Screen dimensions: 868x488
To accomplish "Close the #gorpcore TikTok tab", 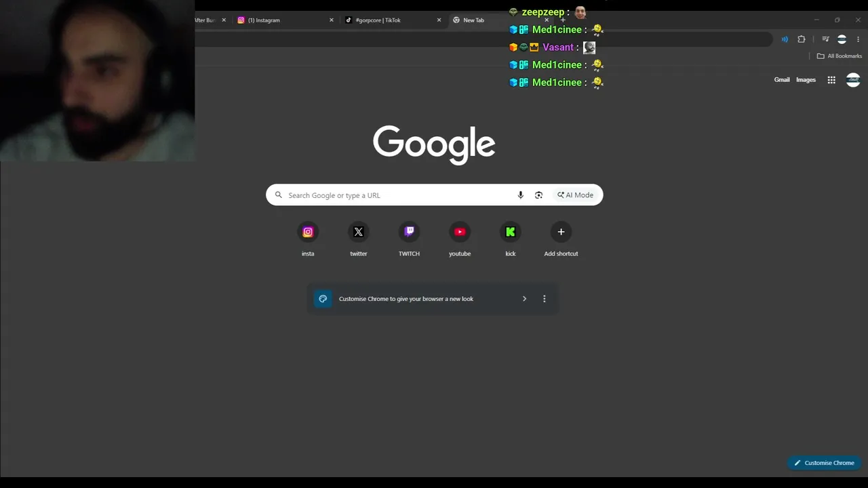I will pos(439,20).
